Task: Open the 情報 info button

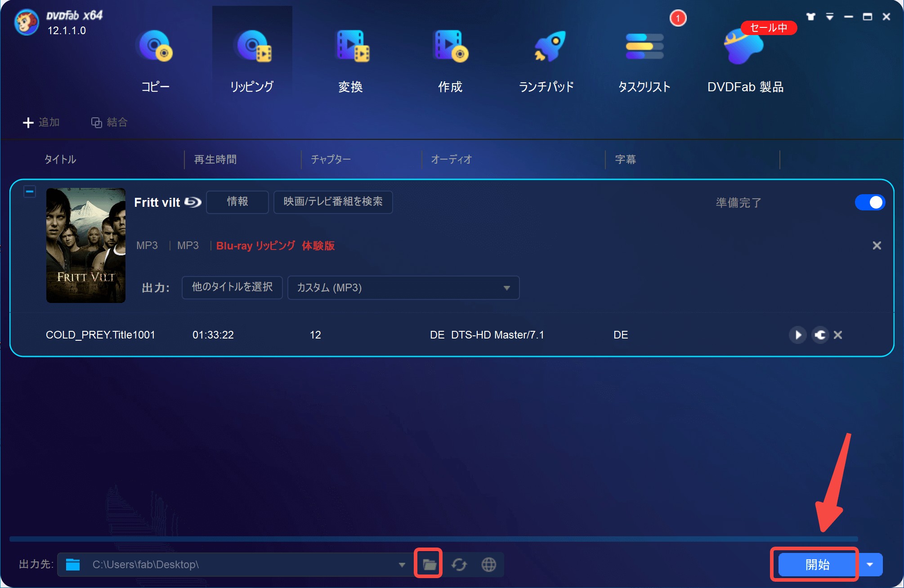Action: (x=237, y=202)
